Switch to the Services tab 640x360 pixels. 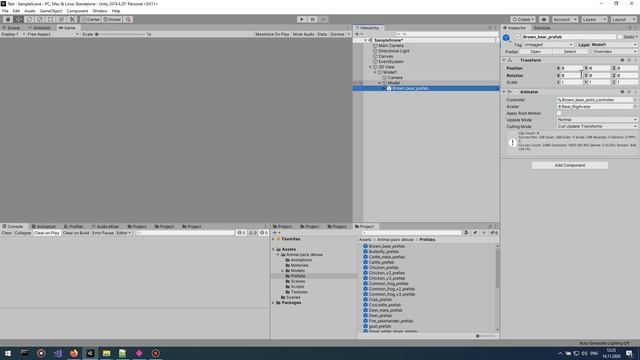point(542,28)
